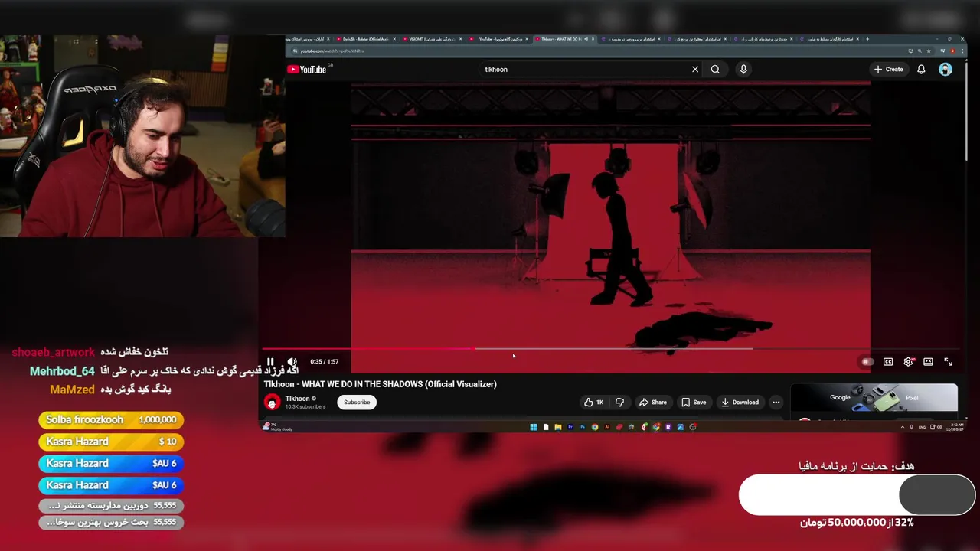Toggle the autoplay switch in the player
This screenshot has width=980, height=551.
coord(867,362)
